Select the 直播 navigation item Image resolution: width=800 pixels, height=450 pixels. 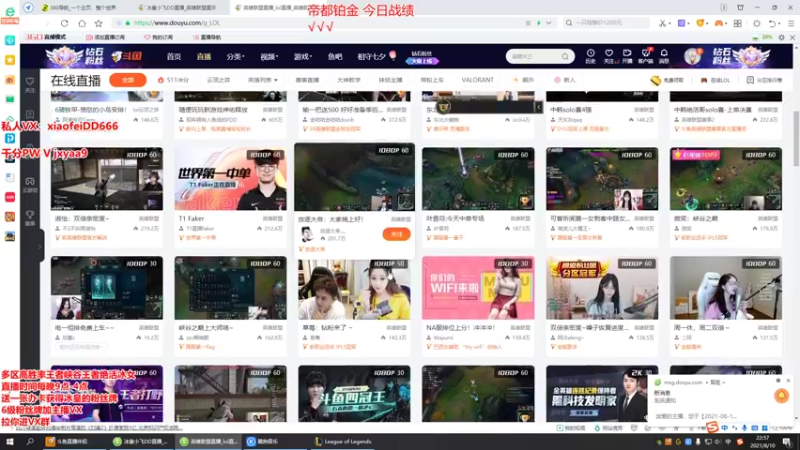(x=204, y=57)
